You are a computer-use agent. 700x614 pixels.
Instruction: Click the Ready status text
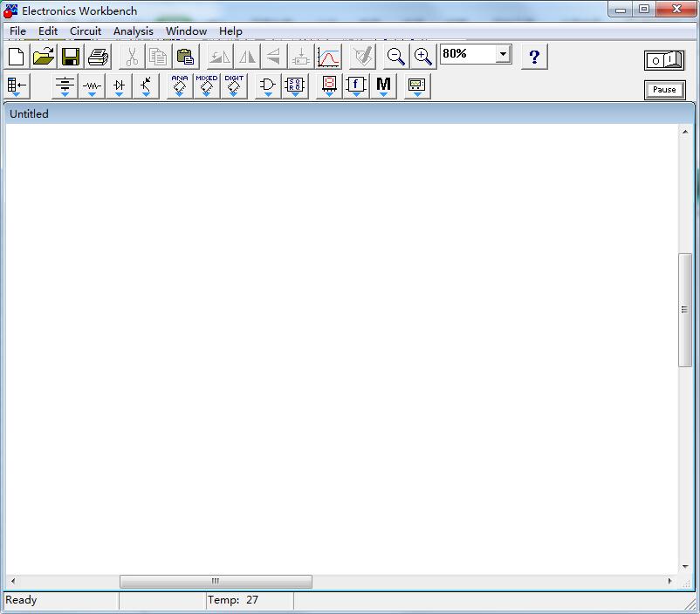[21, 600]
